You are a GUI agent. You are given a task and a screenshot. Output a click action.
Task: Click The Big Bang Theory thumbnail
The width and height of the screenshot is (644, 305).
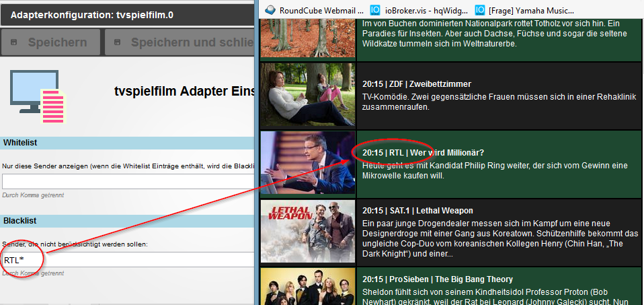[308, 287]
